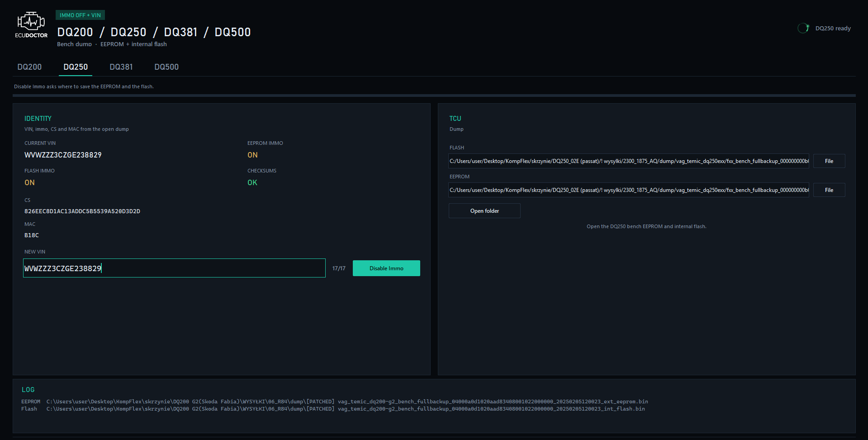
Task: Click the 'Bench dump · EEPROM + internal flash' subtitle
Action: click(112, 44)
